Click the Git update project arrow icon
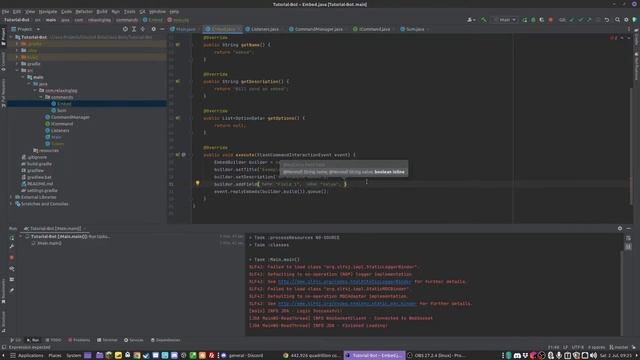This screenshot has height=360, width=640. coord(571,20)
